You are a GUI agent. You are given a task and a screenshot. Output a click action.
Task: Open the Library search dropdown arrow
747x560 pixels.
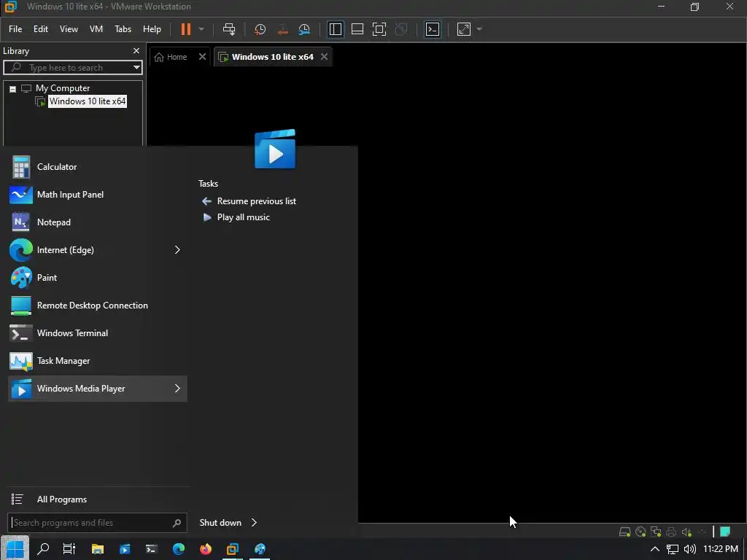[x=136, y=68]
